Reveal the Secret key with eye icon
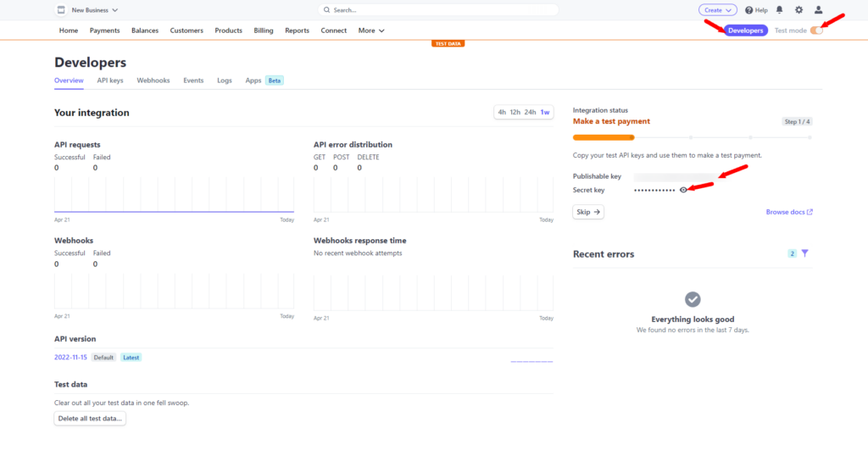The width and height of the screenshot is (868, 456). coord(684,190)
